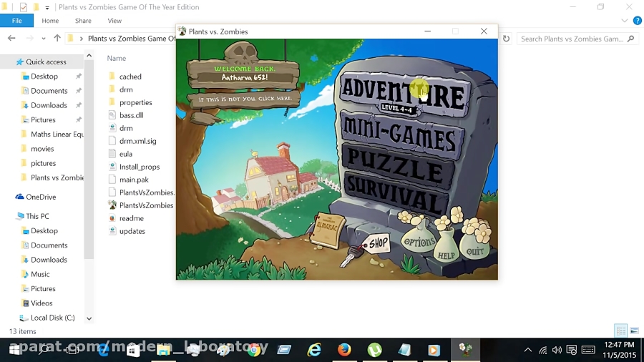Sort files by the Name column header

tap(116, 58)
